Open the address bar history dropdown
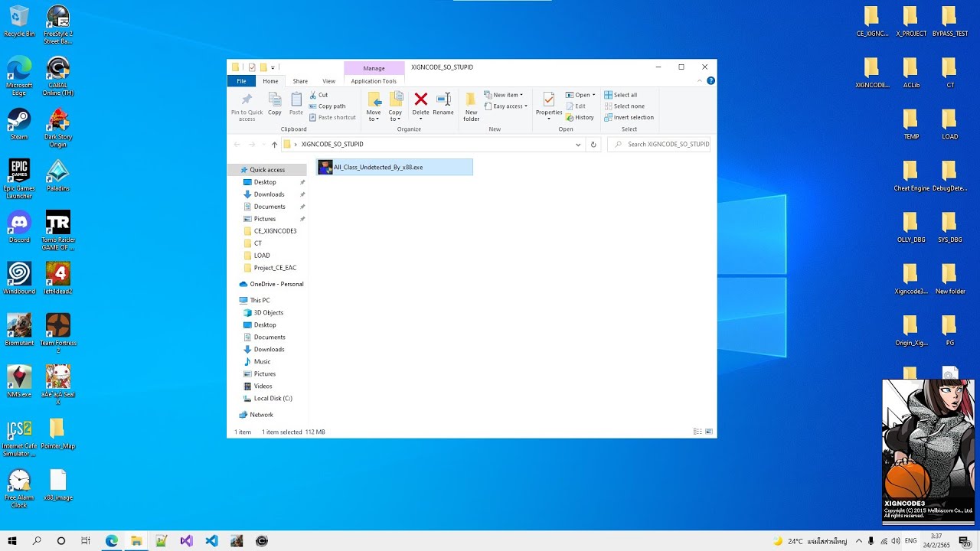The width and height of the screenshot is (980, 551). pyautogui.click(x=578, y=144)
